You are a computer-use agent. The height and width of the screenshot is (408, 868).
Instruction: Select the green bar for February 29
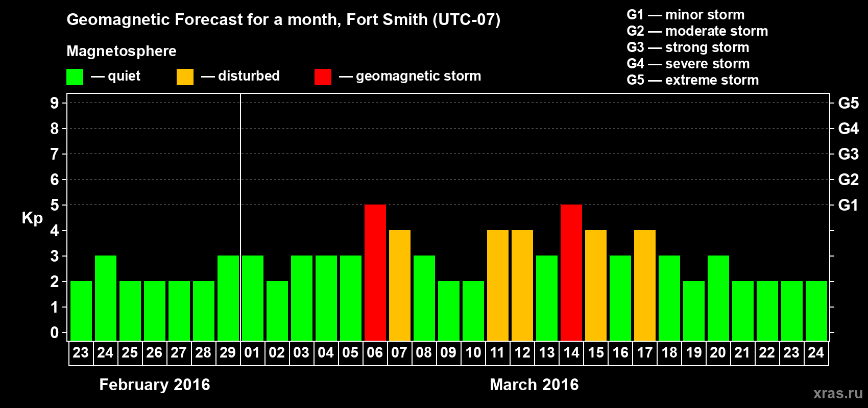[x=228, y=298]
